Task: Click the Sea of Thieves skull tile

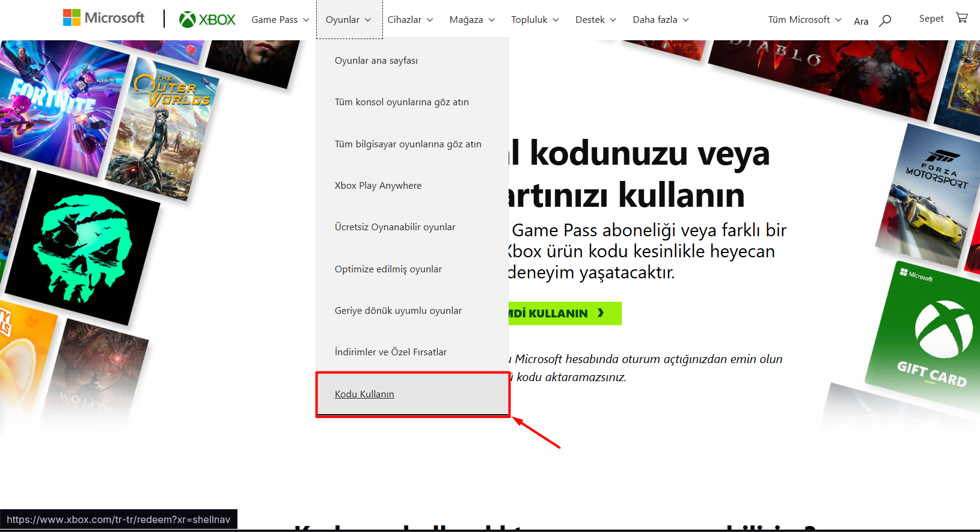Action: point(84,246)
